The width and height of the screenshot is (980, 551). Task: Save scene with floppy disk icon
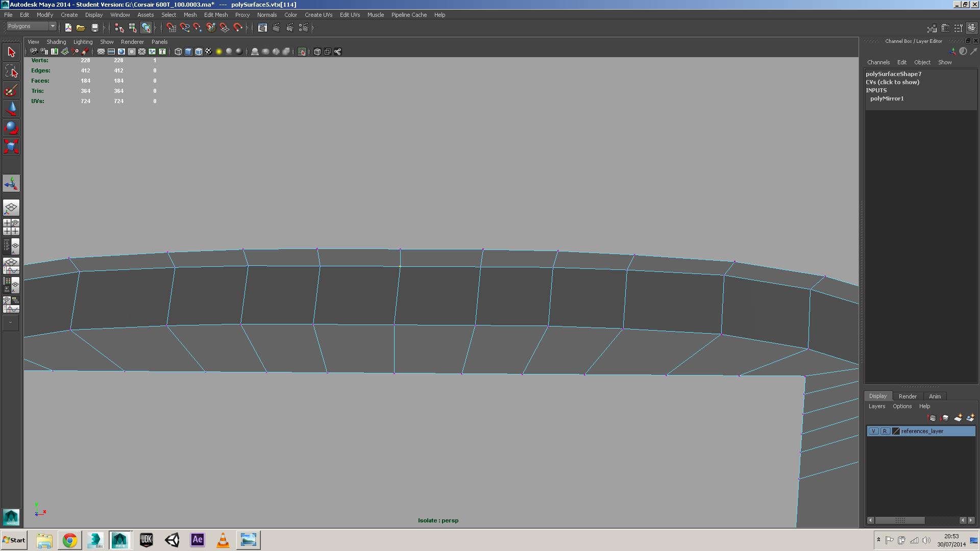(94, 28)
